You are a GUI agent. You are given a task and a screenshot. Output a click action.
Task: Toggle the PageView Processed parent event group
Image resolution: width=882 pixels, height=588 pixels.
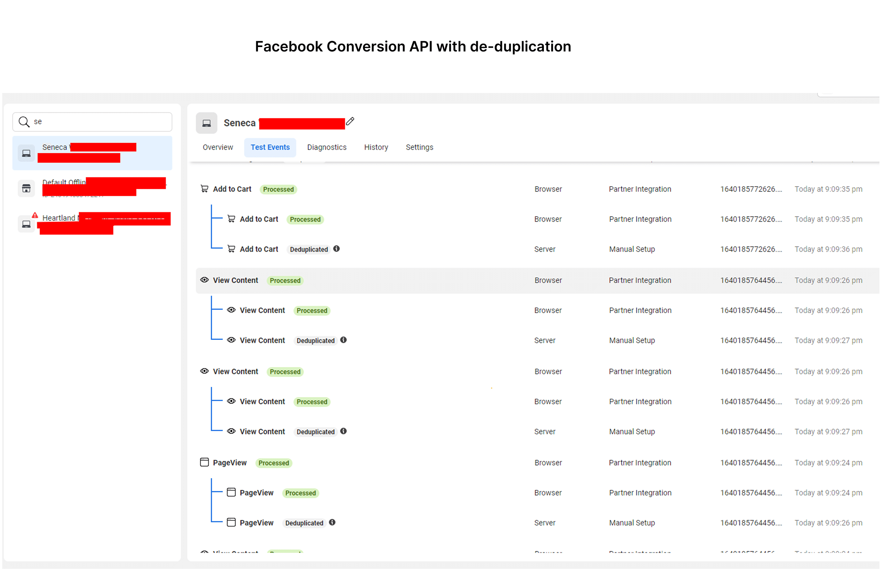coord(230,463)
